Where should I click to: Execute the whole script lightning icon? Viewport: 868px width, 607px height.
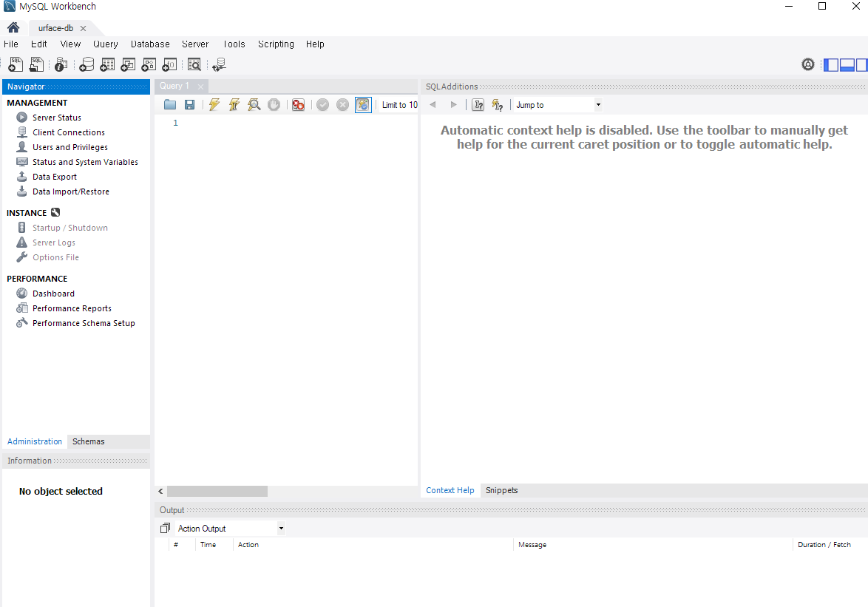(x=214, y=104)
